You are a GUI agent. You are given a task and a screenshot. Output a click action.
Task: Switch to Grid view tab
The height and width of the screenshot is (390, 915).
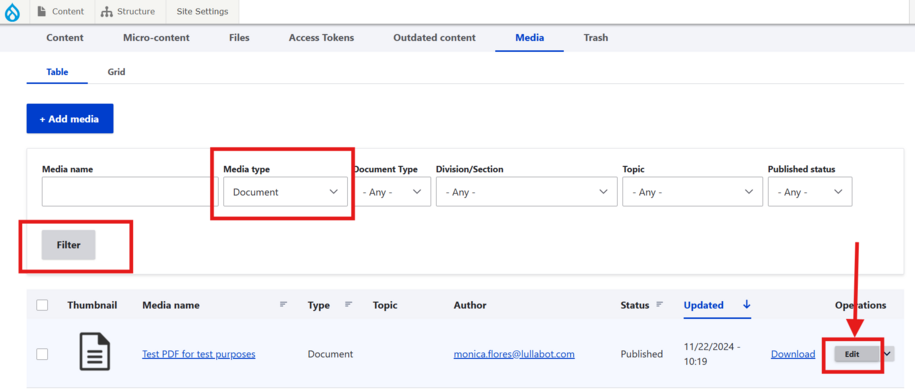(x=116, y=72)
